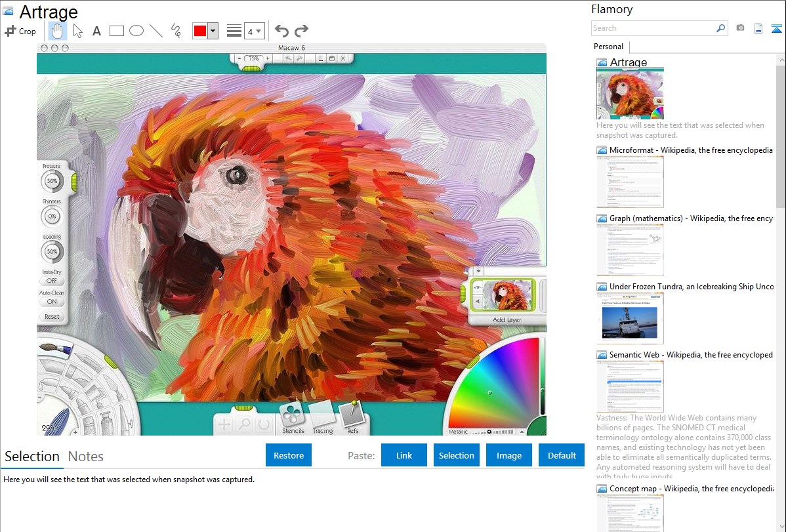Click the red color swatch
The width and height of the screenshot is (786, 532).
tap(200, 31)
